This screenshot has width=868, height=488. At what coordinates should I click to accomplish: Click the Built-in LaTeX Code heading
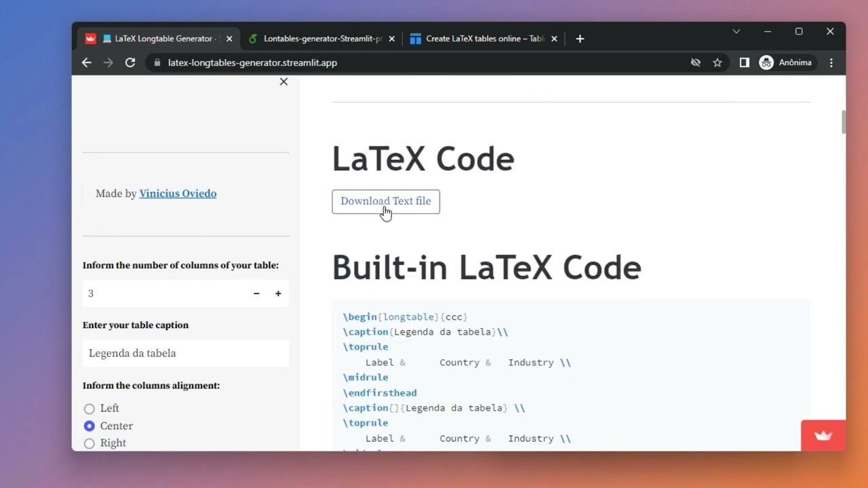point(486,268)
